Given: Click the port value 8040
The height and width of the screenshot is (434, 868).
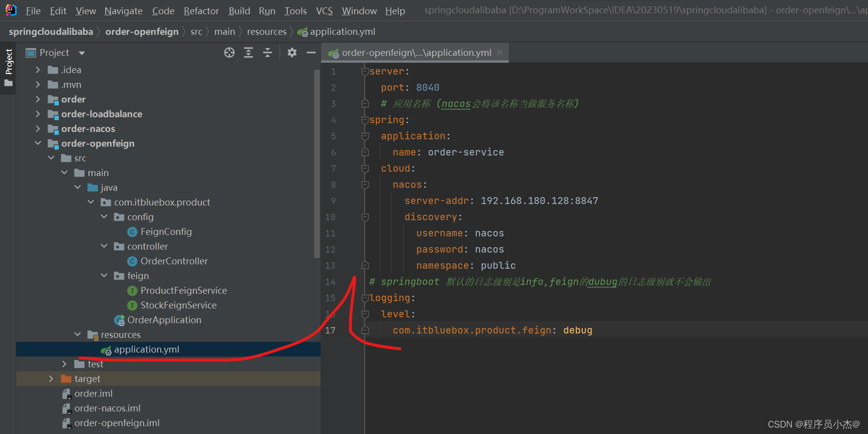Looking at the screenshot, I should tap(428, 88).
